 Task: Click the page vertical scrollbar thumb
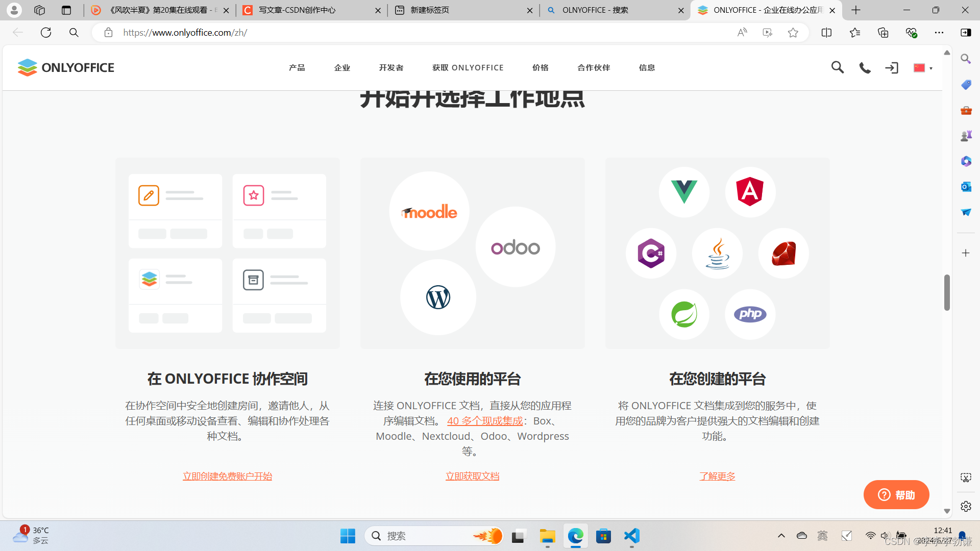click(947, 292)
